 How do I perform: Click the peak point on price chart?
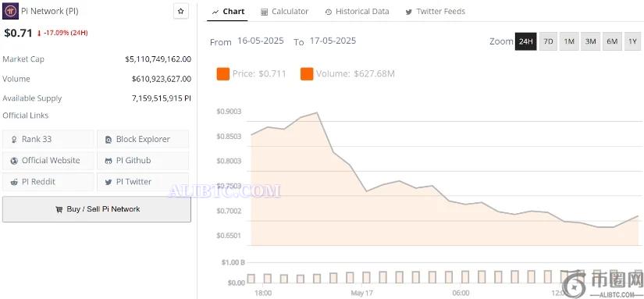point(317,112)
